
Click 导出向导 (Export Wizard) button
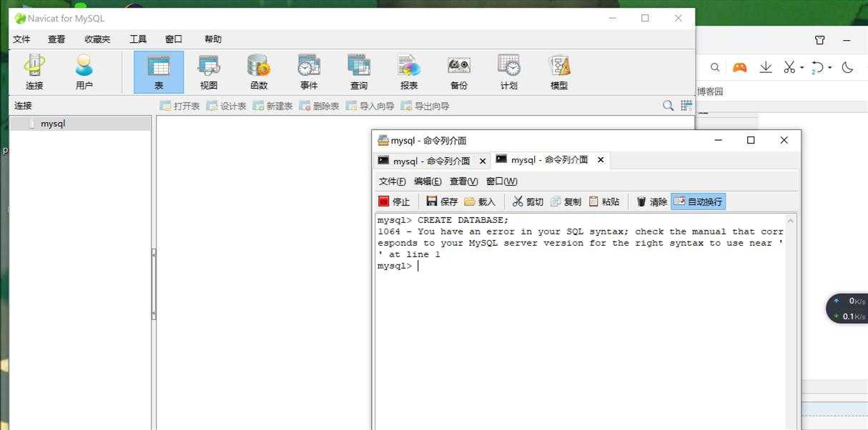(x=425, y=106)
